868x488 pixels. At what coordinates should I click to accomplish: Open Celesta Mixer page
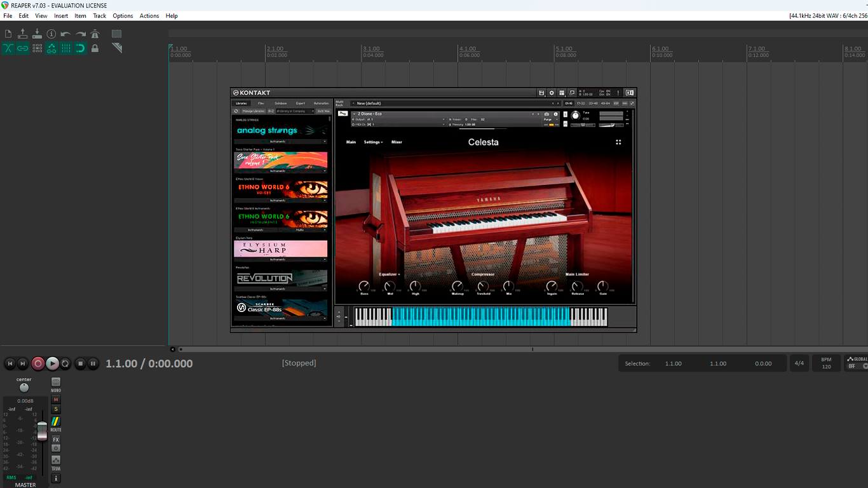click(x=397, y=142)
